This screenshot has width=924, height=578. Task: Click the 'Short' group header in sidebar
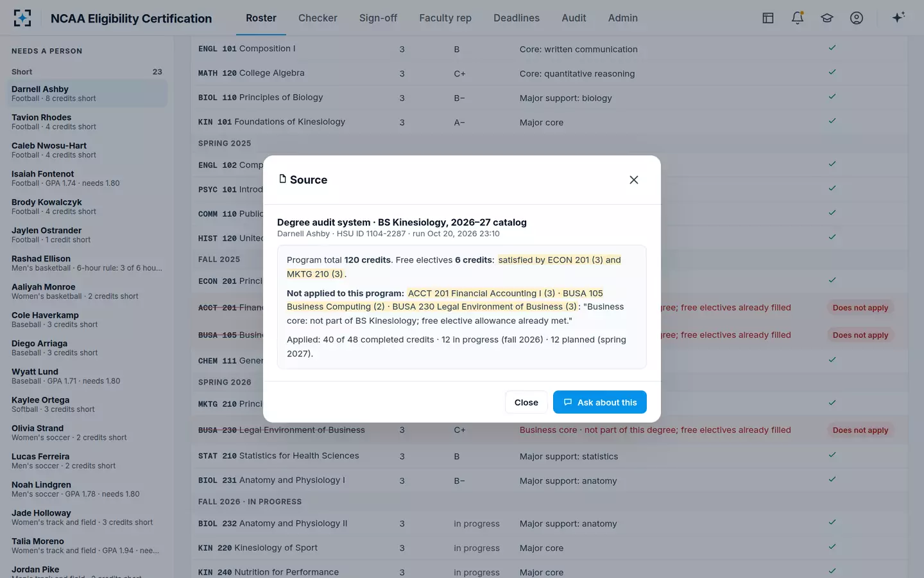[x=87, y=72]
